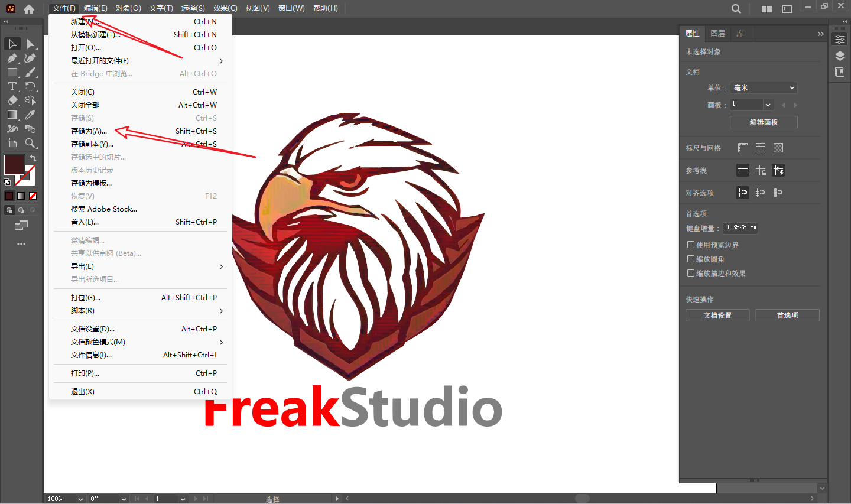The image size is (851, 504).
Task: Select the Eraser tool
Action: [12, 101]
